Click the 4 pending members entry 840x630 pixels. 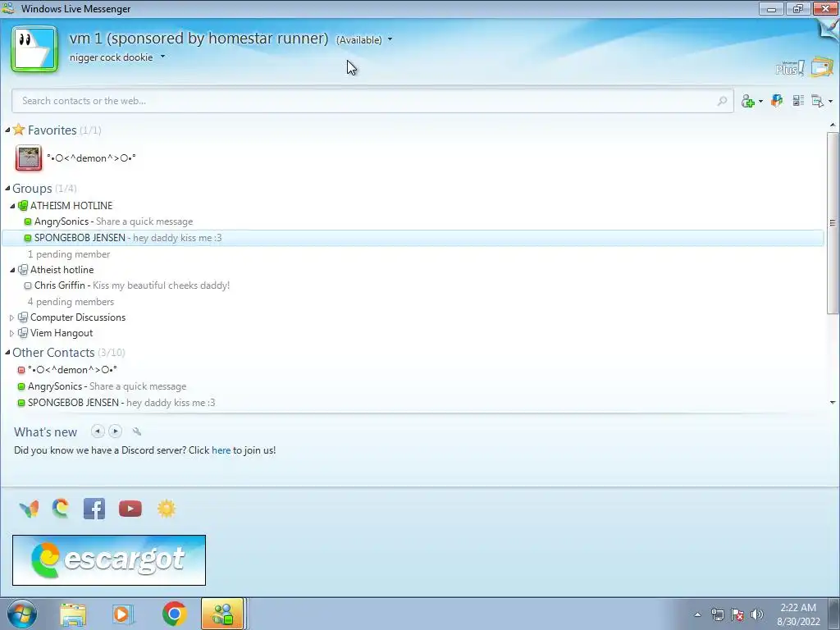click(71, 302)
